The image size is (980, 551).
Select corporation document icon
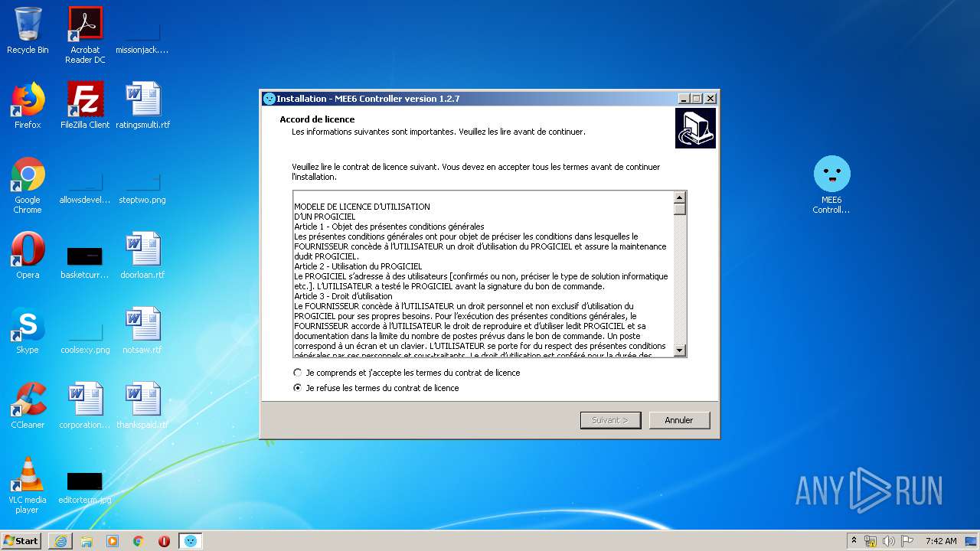click(85, 406)
